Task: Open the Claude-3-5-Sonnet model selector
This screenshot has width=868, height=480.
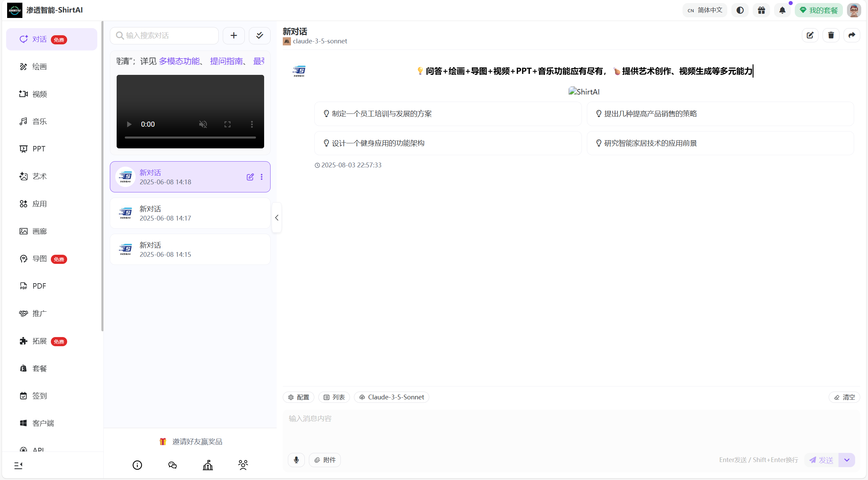Action: click(x=392, y=397)
